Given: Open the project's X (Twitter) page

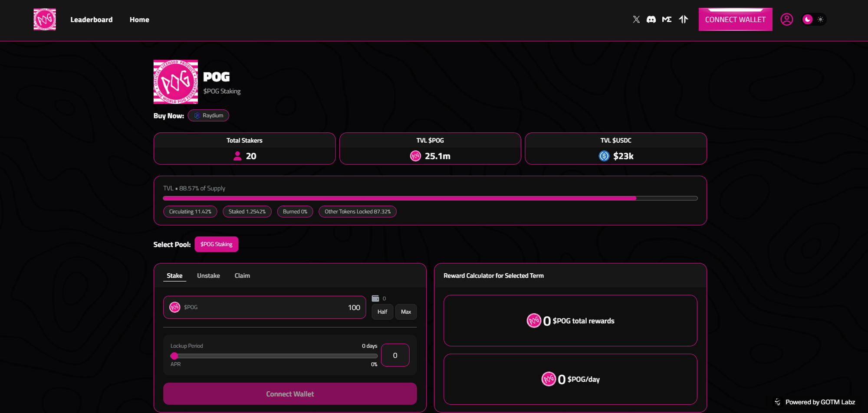Looking at the screenshot, I should point(636,19).
